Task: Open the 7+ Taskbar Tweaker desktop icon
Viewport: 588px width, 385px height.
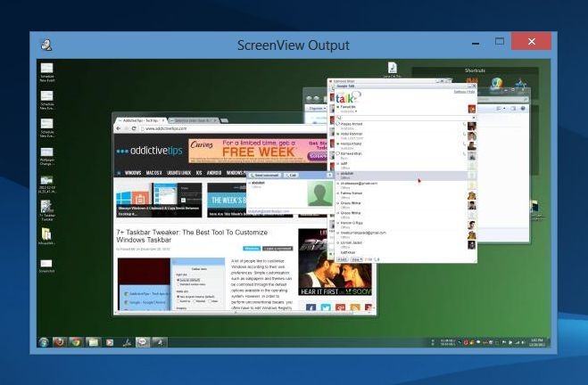Action: pyautogui.click(x=47, y=210)
